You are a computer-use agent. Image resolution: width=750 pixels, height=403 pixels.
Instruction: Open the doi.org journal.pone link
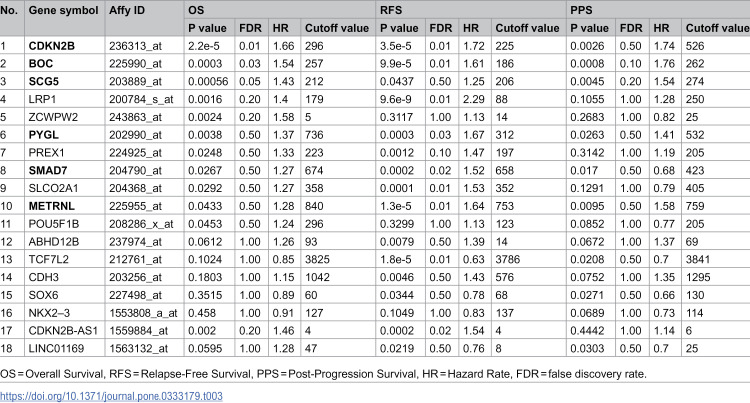point(111,396)
